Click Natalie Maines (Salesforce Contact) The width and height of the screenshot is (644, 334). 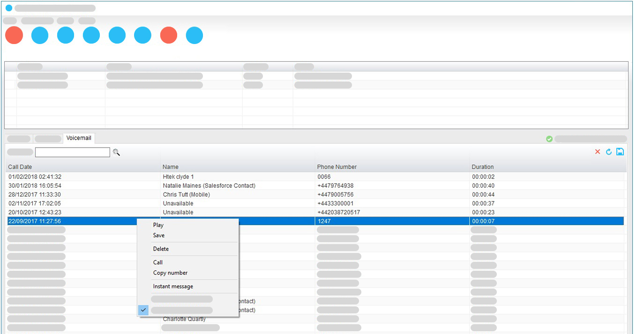click(209, 186)
